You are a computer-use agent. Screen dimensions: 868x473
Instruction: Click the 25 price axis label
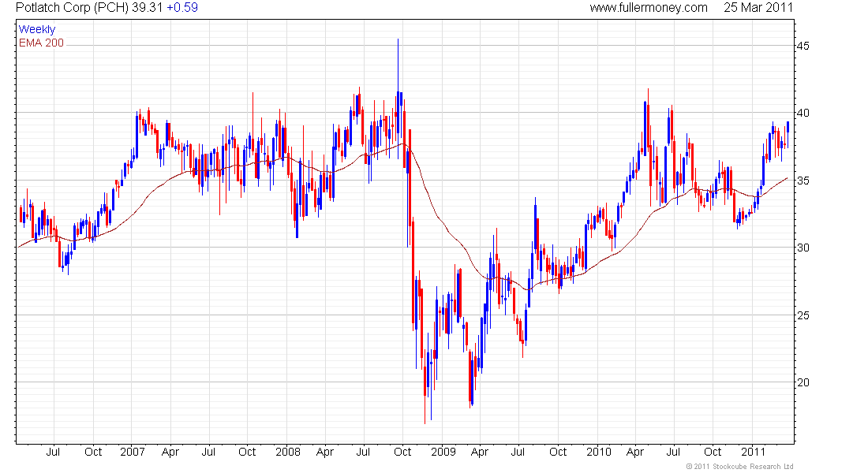pos(803,315)
